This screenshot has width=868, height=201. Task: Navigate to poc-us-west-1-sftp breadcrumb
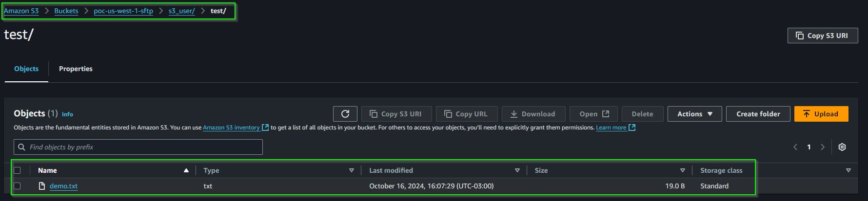(x=123, y=11)
